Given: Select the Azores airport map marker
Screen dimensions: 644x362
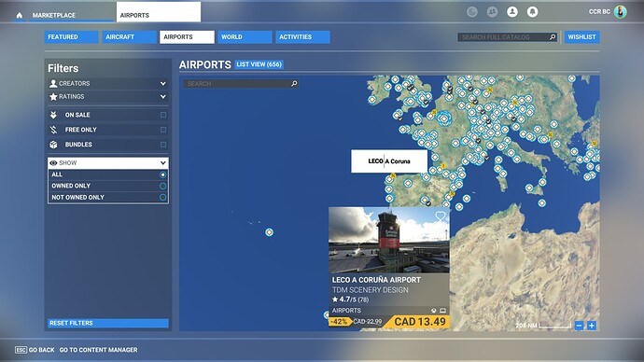Looking at the screenshot, I should pos(269,232).
